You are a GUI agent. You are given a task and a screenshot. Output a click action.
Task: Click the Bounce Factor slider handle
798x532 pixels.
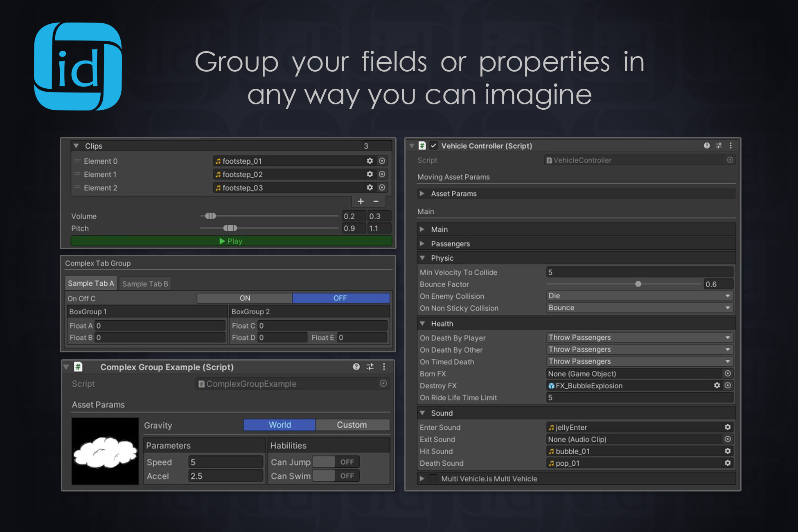click(638, 284)
